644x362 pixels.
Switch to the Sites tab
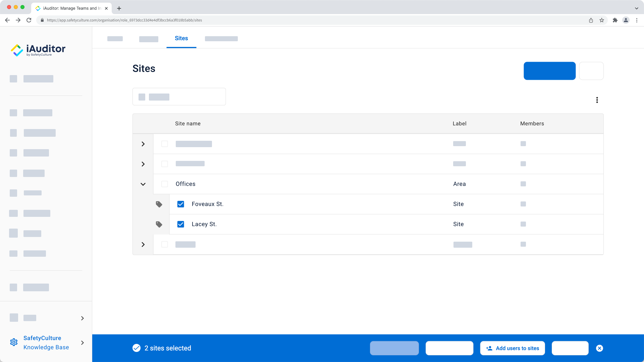[x=181, y=39]
